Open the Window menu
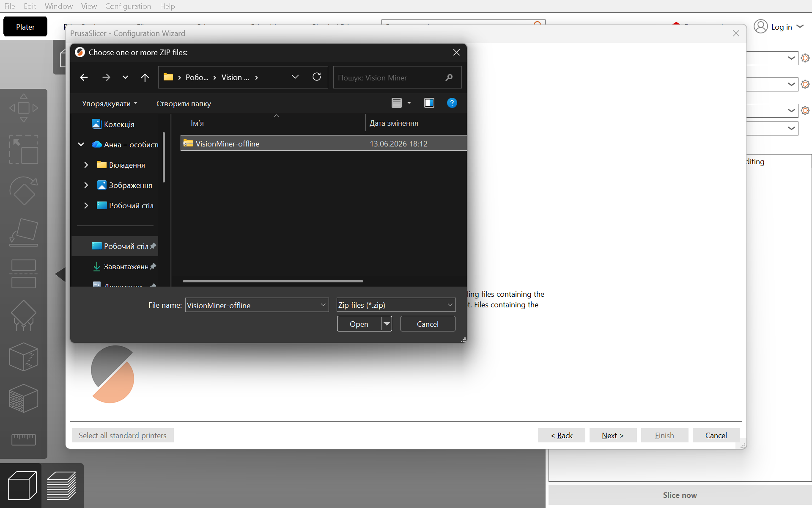812x508 pixels. tap(59, 6)
